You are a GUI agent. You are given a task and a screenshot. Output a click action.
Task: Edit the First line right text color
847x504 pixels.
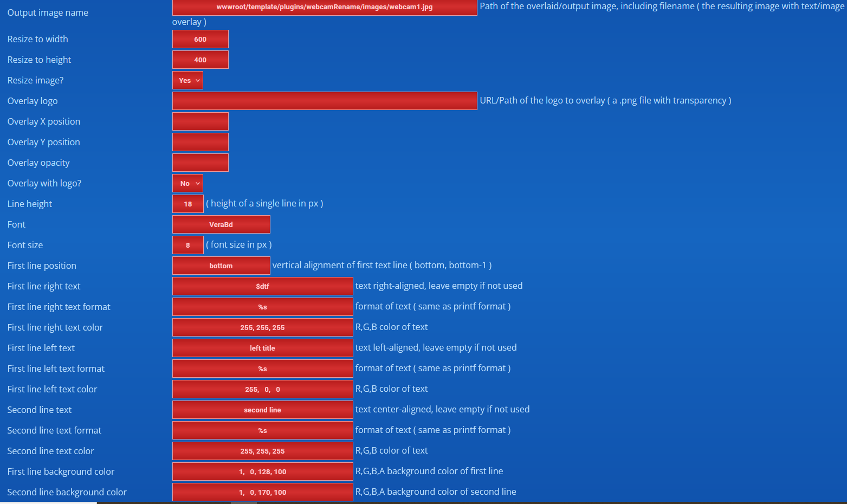(262, 327)
